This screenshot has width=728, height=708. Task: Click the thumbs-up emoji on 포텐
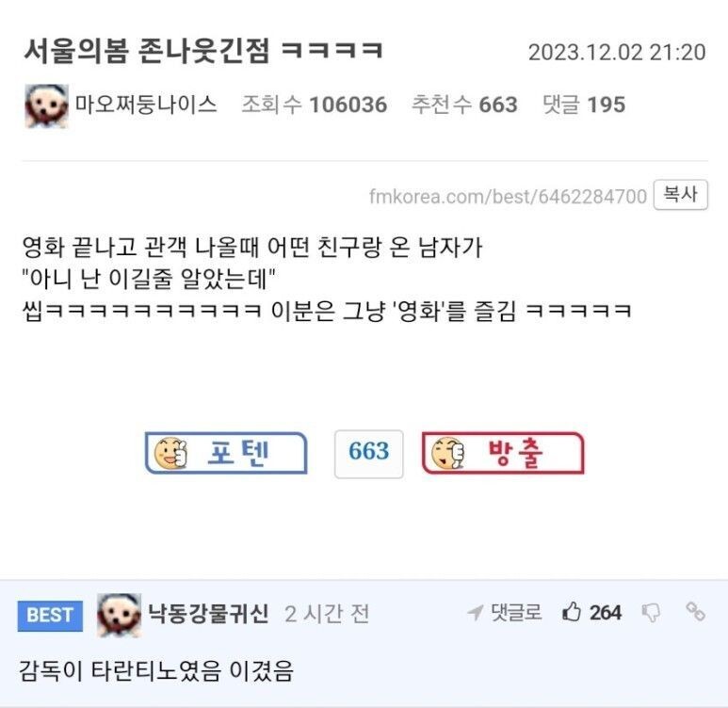pyautogui.click(x=170, y=453)
